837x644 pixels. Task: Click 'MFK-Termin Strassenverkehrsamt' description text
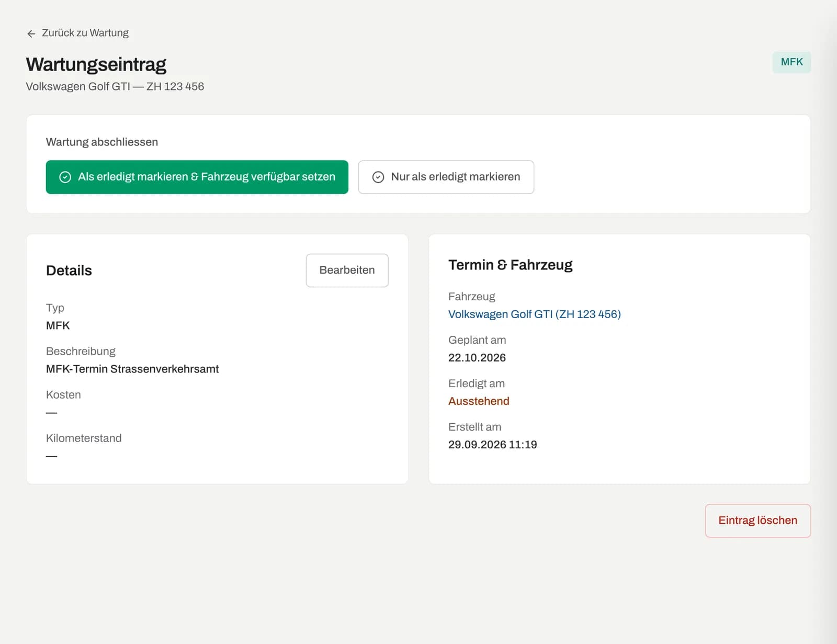[x=132, y=369]
